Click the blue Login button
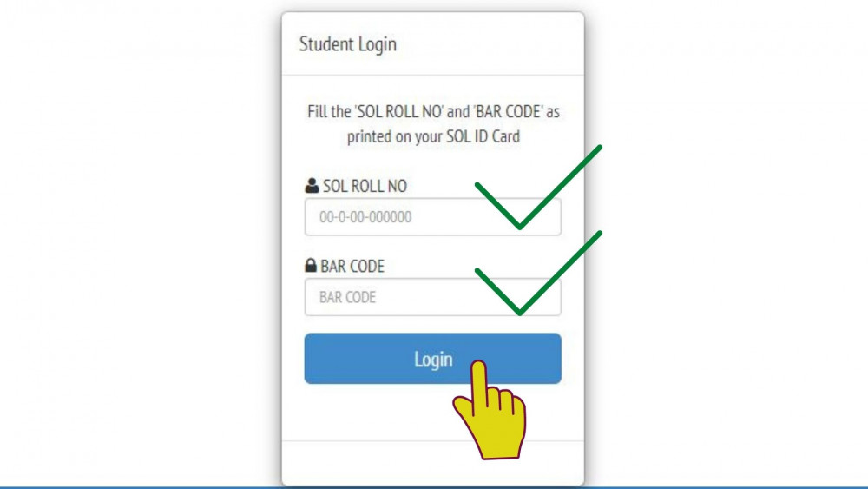 (x=432, y=359)
